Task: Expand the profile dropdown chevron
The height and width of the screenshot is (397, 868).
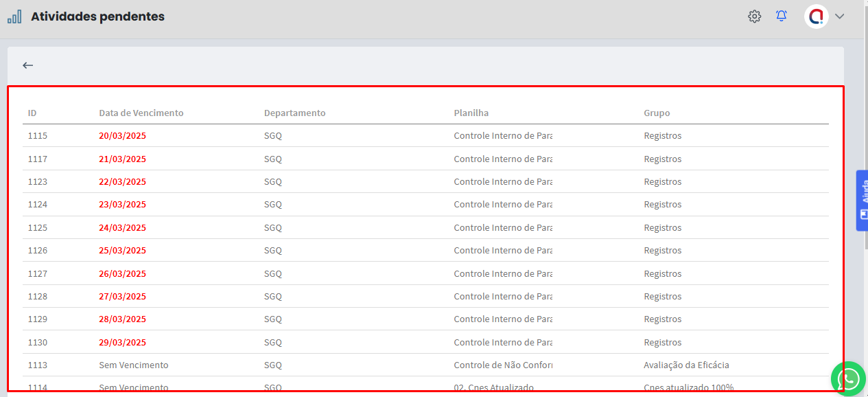Action: (x=839, y=16)
